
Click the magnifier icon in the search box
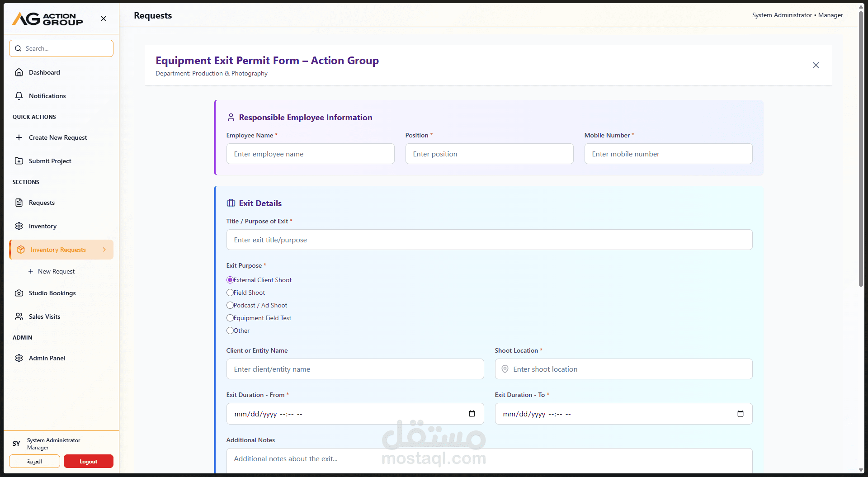point(18,48)
